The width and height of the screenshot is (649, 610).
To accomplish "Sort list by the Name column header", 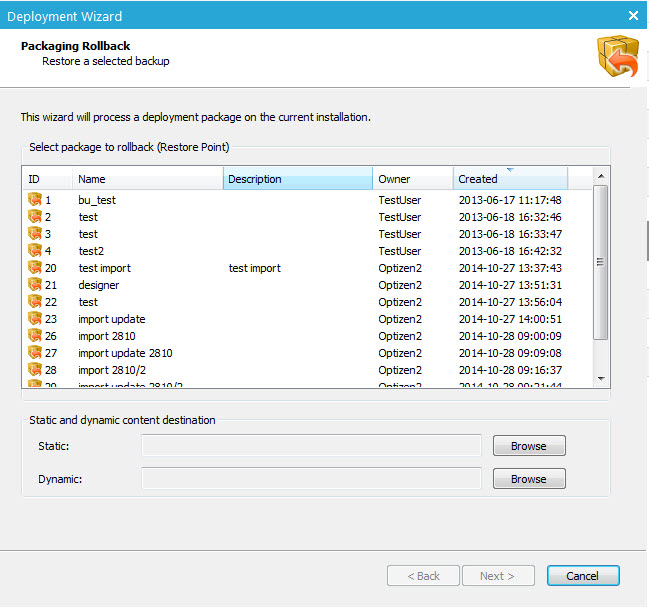I will coord(147,179).
